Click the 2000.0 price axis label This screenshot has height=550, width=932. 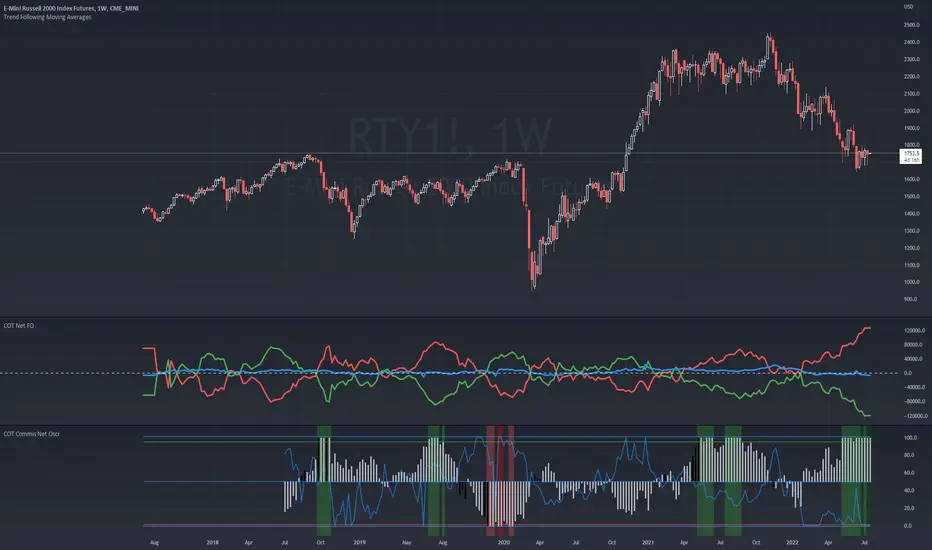911,111
